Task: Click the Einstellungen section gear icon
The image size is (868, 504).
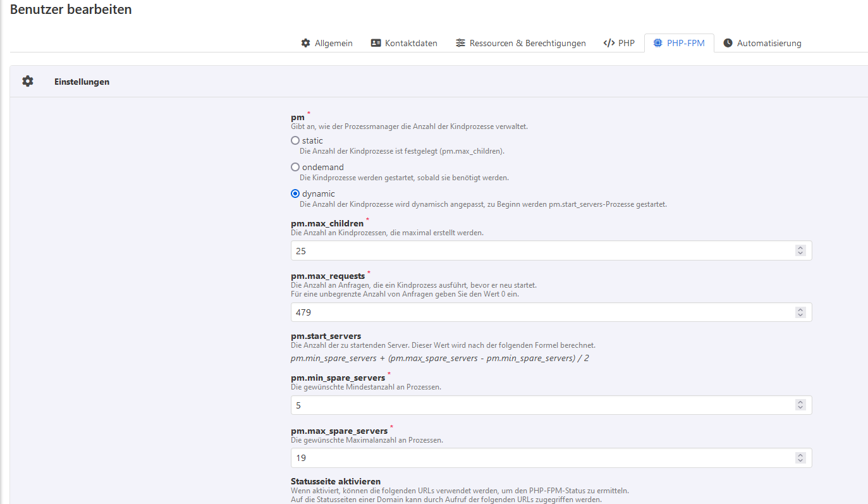Action: pos(28,82)
